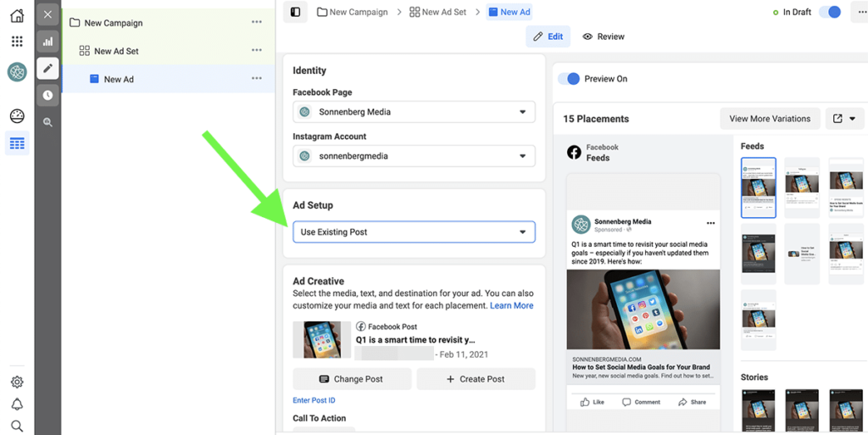Click the bar chart icon in the side panel

point(47,42)
